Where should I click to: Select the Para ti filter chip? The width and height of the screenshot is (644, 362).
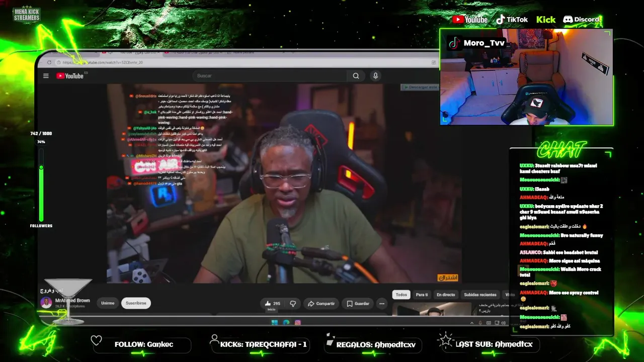(x=422, y=295)
